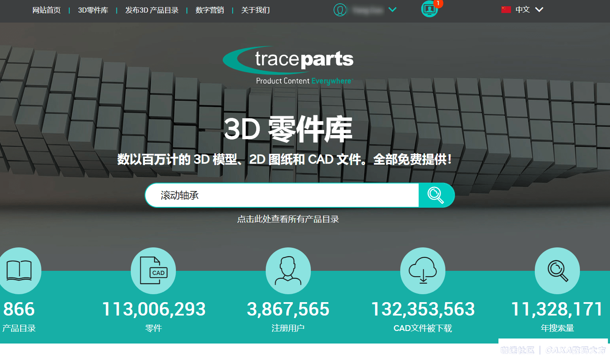Open the 中文 language selector
Screen dimensions: 610x364
522,10
